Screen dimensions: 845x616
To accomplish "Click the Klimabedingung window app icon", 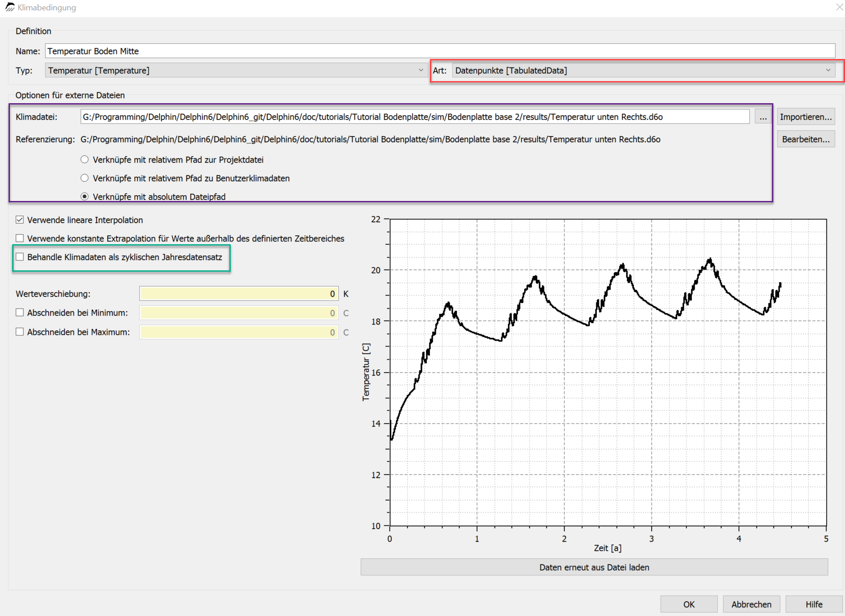I will [9, 7].
